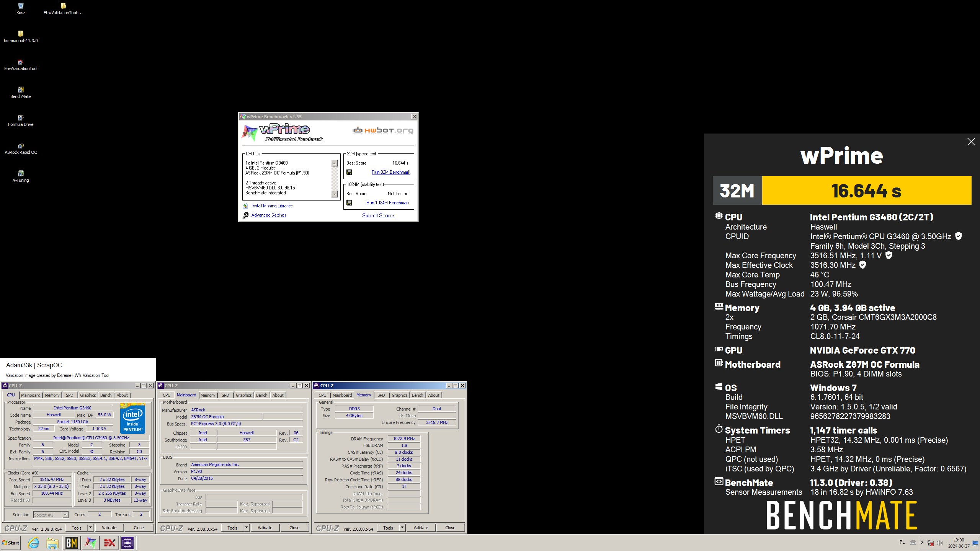Launch the BenchMate desktop shortcut
This screenshot has width=980, height=551.
[21, 92]
